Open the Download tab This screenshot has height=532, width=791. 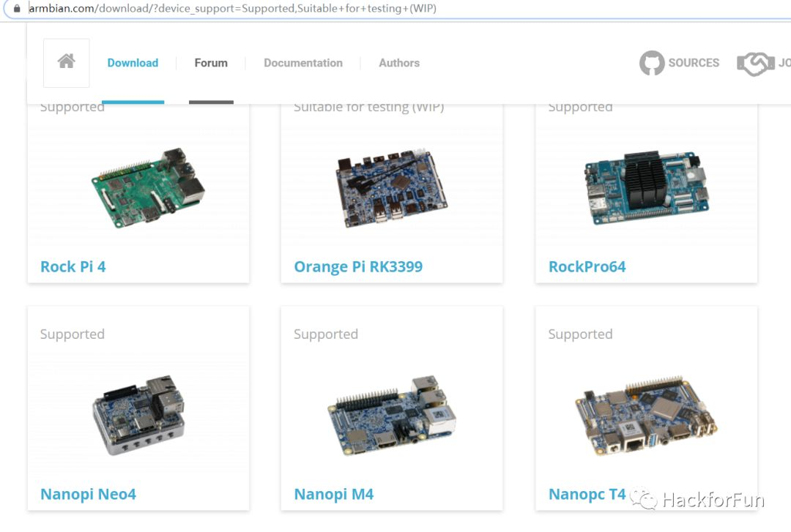point(133,63)
